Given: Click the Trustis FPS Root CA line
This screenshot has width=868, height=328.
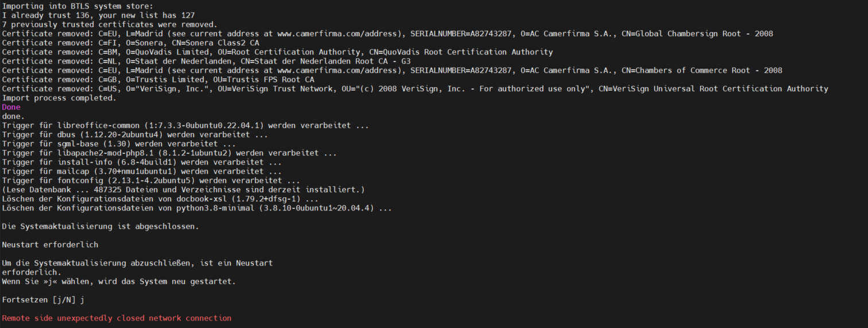Looking at the screenshot, I should (158, 80).
